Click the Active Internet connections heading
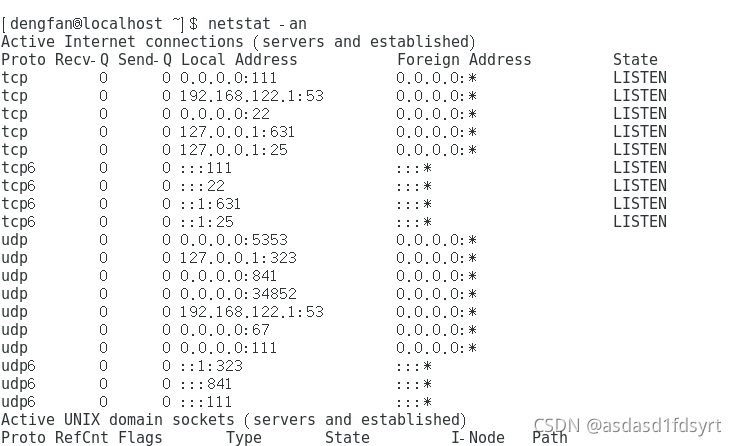This screenshot has height=446, width=737. pyautogui.click(x=238, y=42)
